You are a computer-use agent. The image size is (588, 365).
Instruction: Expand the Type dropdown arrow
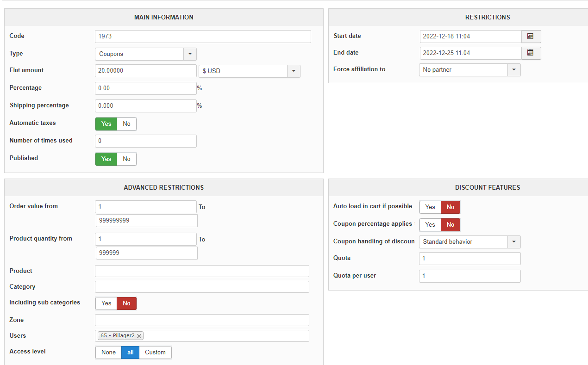(x=190, y=54)
